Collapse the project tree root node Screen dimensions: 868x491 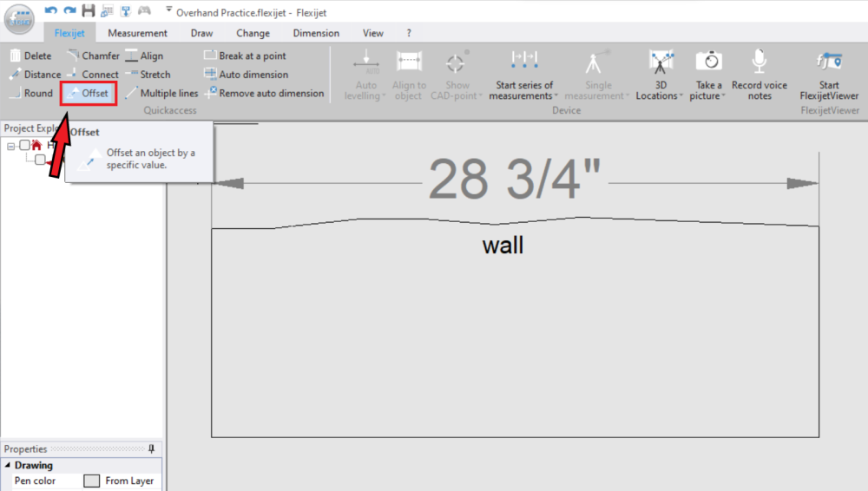coord(10,146)
